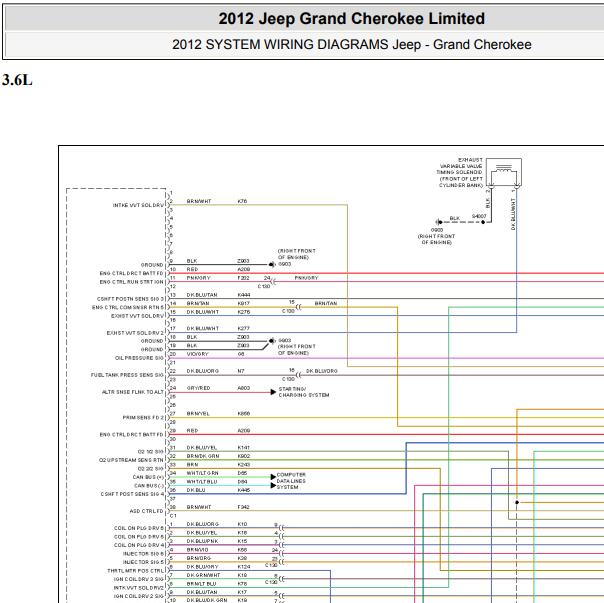Click the '2012 Jeep Grand Cherokee Limited' title
Screen dimensions: 604x603
point(351,19)
